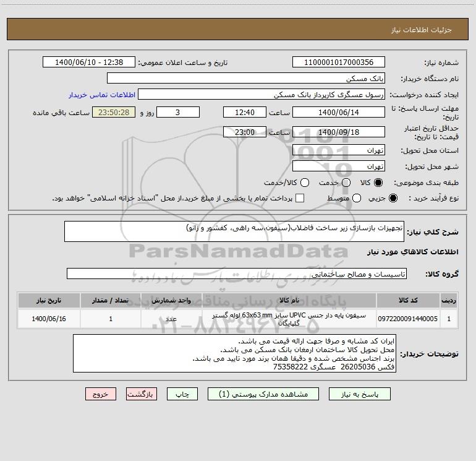Image resolution: width=476 pixels, height=461 pixels.
Task: Click the requester field رسول عسگری
Action: (x=261, y=95)
